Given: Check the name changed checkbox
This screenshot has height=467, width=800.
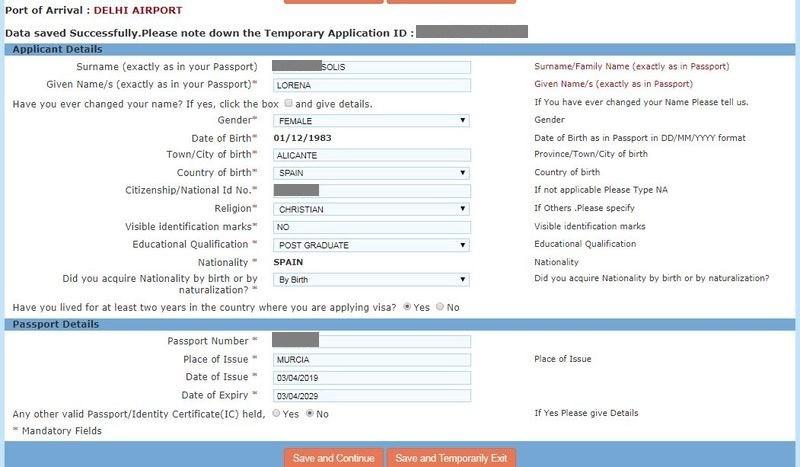Looking at the screenshot, I should 289,103.
